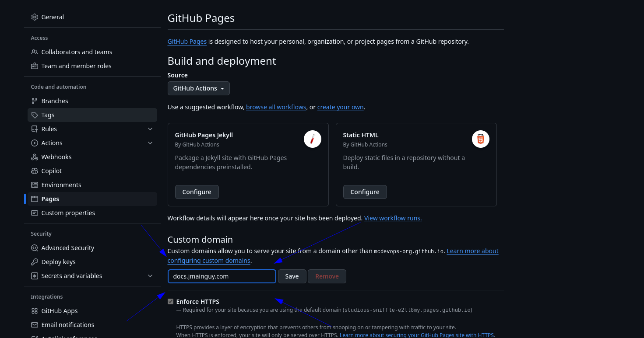Viewport: 644px width, 338px height.
Task: Click the Collaborators and teams people icon
Action: click(35, 52)
